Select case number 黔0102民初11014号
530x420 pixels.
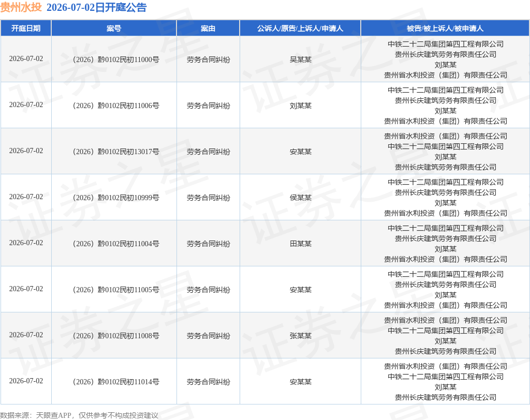pyautogui.click(x=116, y=382)
